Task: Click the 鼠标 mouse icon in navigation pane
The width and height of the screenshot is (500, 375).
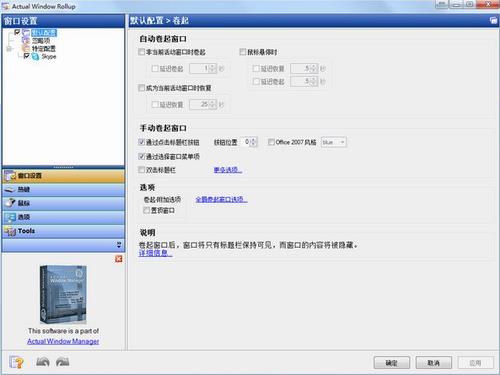Action: pyautogui.click(x=10, y=203)
